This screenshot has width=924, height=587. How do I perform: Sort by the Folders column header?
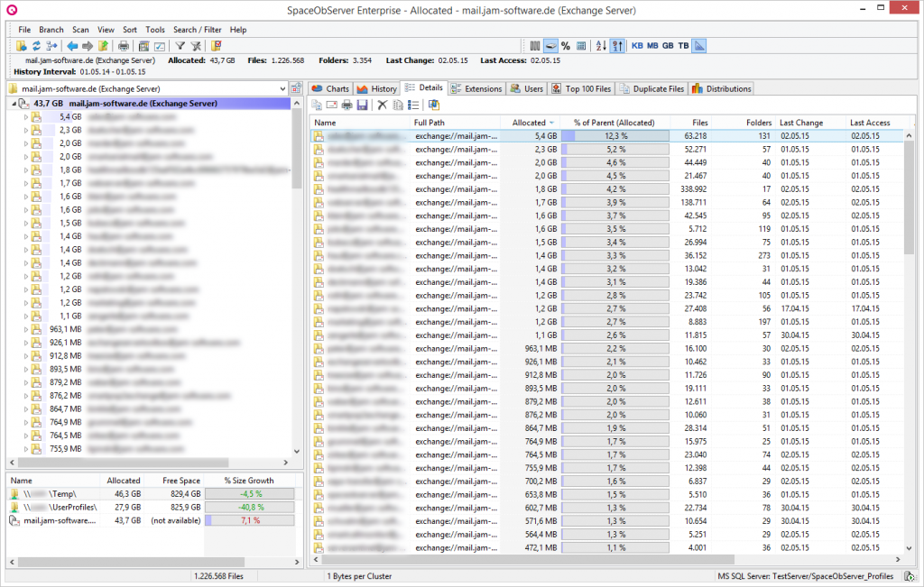[x=743, y=123]
